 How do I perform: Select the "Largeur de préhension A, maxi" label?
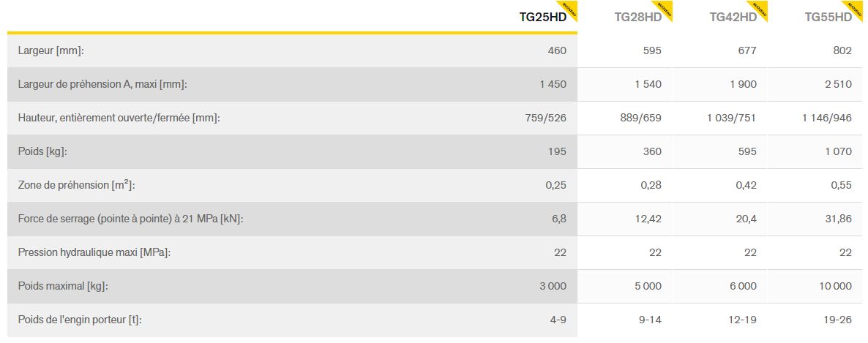[x=102, y=84]
